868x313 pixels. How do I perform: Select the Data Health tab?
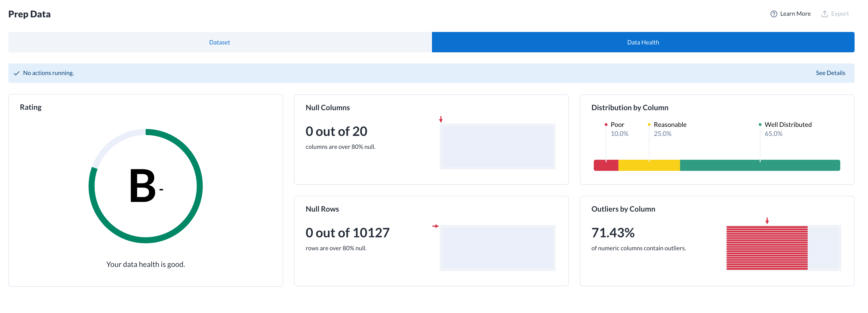click(x=643, y=42)
